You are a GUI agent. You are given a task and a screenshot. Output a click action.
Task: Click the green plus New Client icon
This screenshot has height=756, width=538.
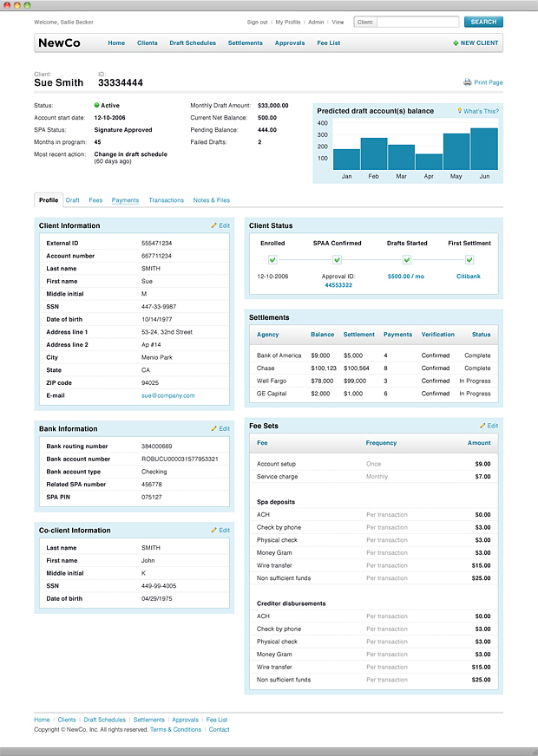pos(456,42)
